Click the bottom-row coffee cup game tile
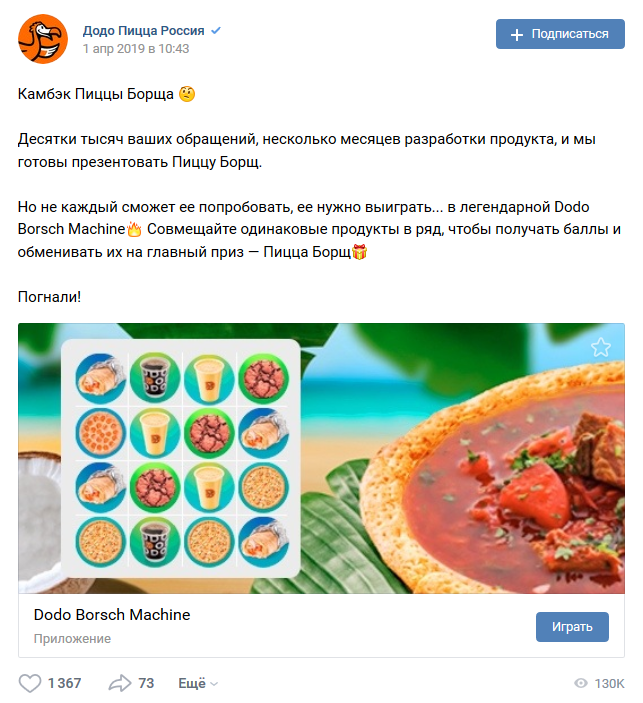 (155, 542)
